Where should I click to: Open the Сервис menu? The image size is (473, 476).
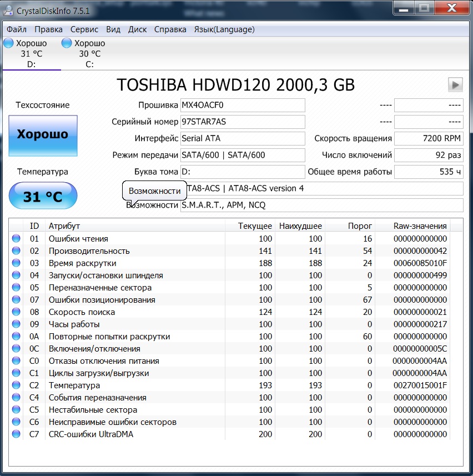pos(84,29)
